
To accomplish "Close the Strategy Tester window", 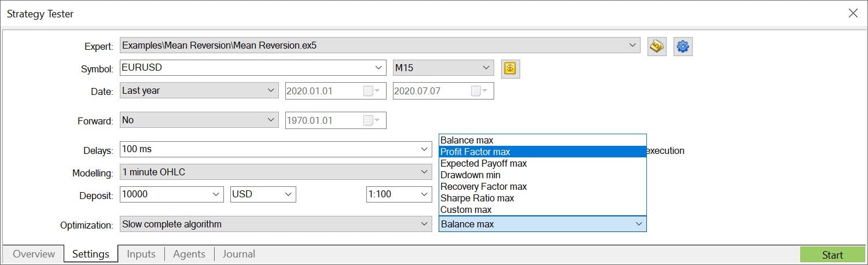I will [x=852, y=13].
